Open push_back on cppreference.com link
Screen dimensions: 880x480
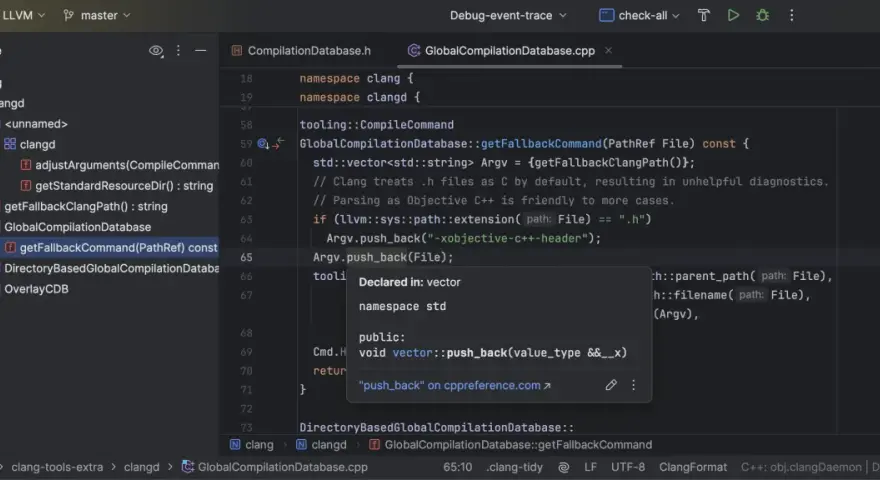tap(455, 386)
